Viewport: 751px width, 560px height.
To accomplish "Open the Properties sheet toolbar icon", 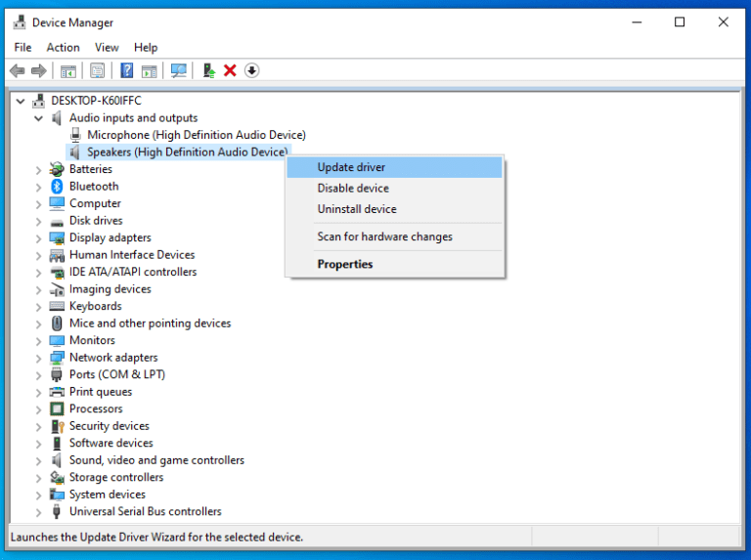I will pyautogui.click(x=97, y=70).
